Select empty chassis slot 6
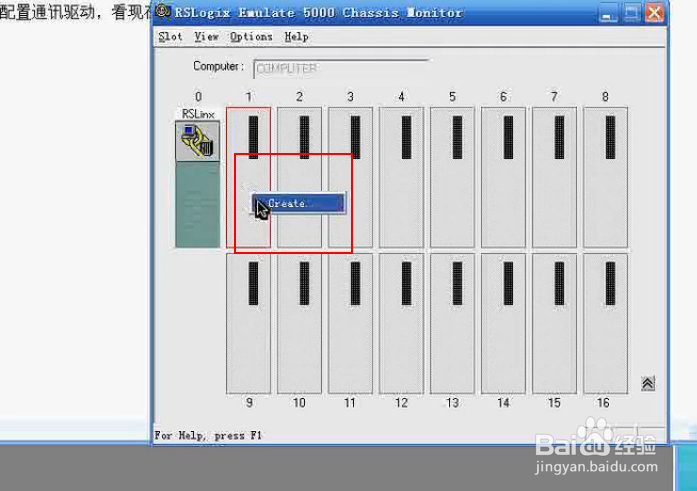Screen dimensions: 697x491 click(504, 177)
